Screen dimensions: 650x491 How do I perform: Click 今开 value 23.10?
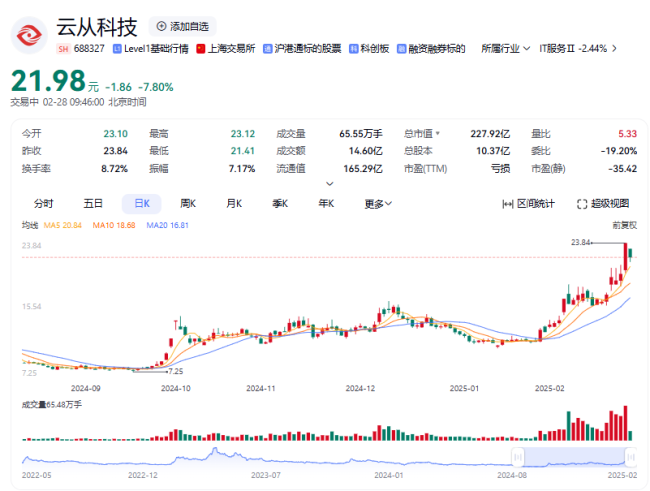(x=116, y=134)
